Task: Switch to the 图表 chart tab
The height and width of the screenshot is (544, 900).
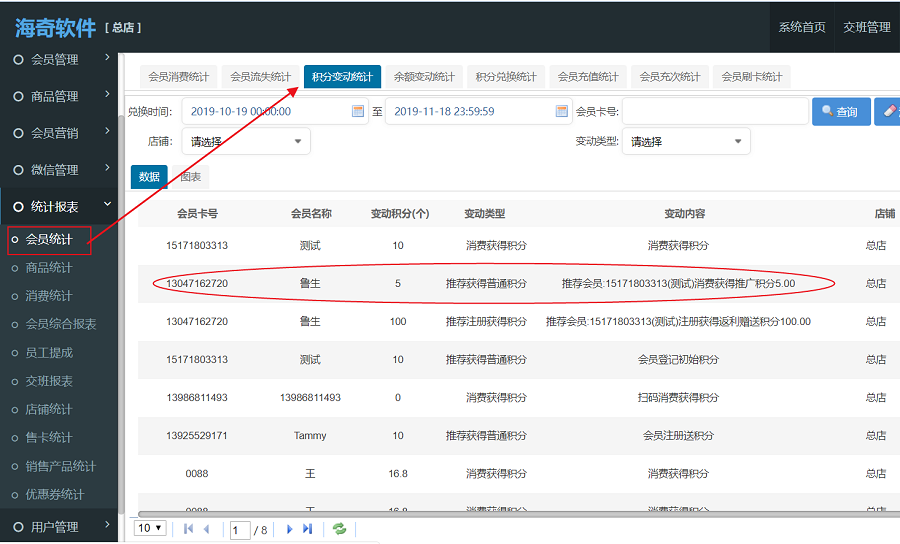Action: coord(190,177)
